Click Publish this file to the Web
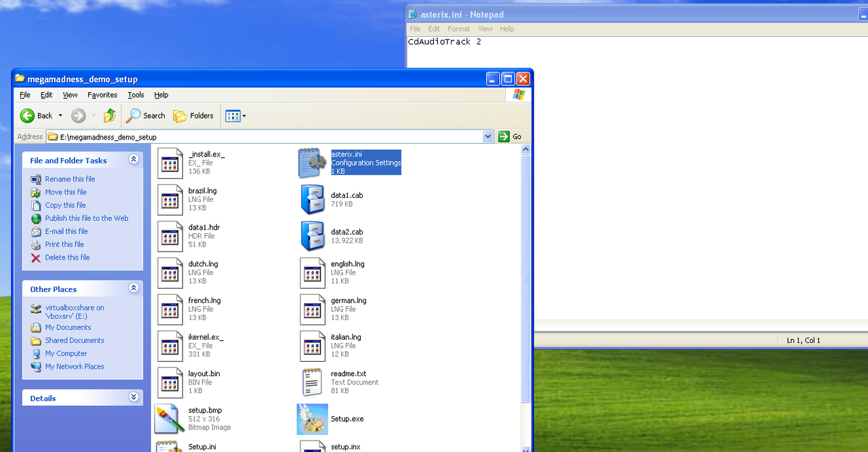This screenshot has height=452, width=868. click(87, 218)
